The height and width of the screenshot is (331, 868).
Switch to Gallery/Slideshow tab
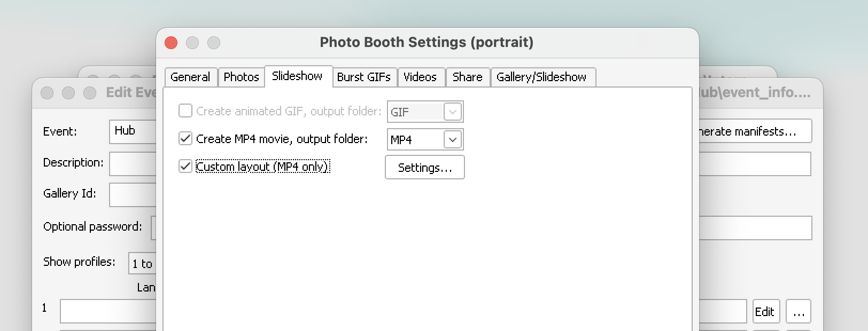(x=541, y=77)
